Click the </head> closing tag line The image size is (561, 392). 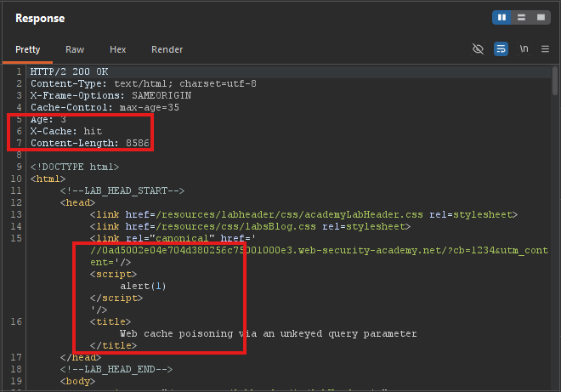81,357
